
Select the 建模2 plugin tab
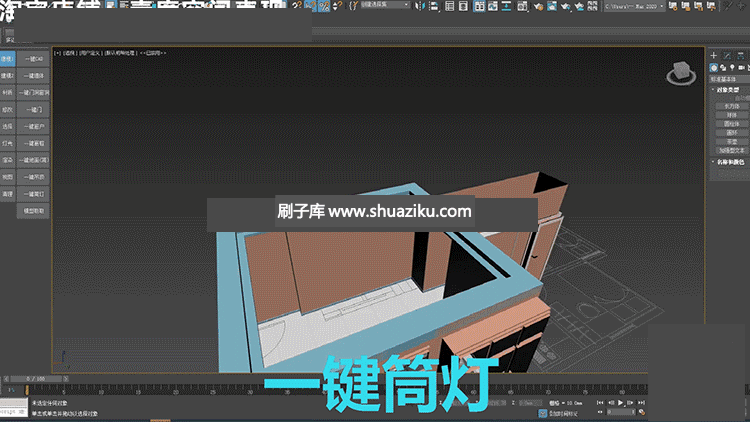click(x=7, y=76)
